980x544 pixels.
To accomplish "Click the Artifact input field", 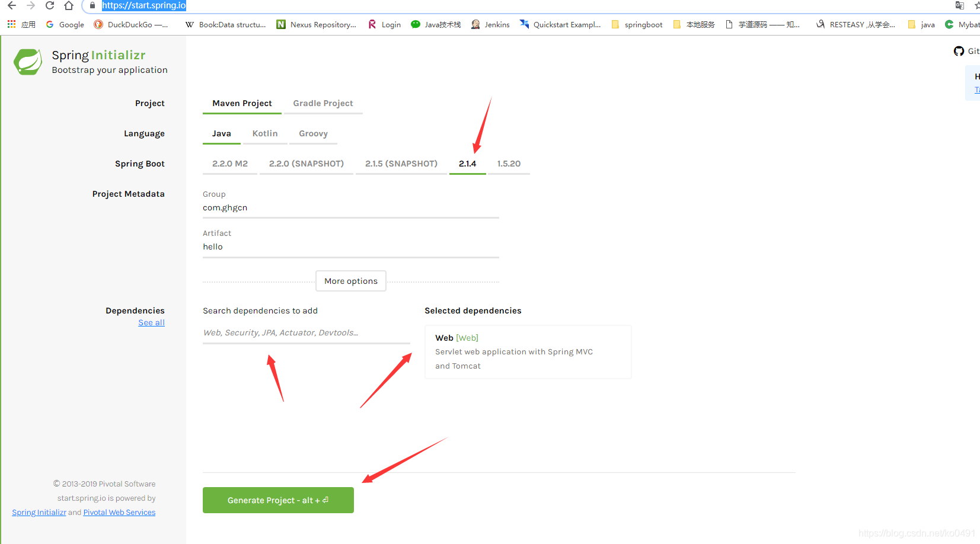I will 351,247.
